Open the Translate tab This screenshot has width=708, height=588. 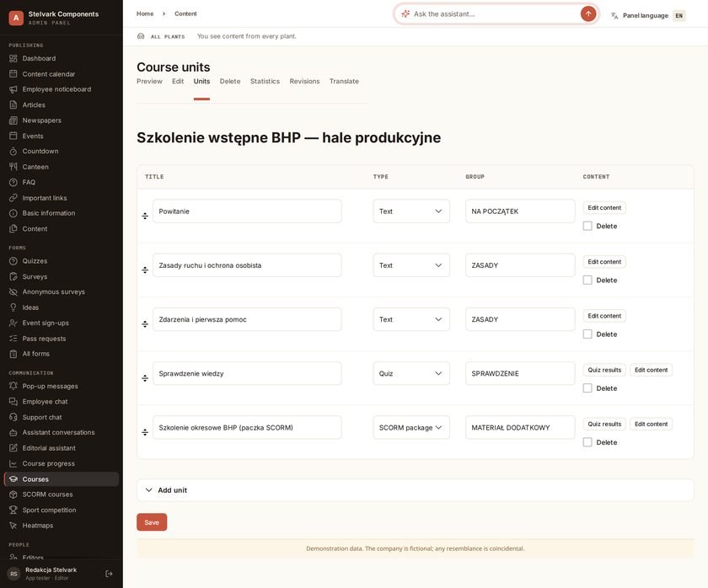coord(344,81)
